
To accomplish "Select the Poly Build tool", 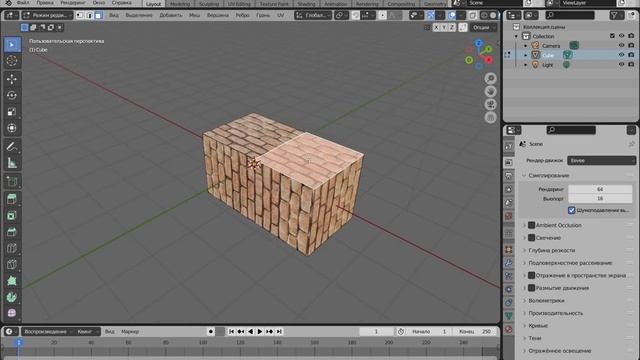I will (12, 280).
